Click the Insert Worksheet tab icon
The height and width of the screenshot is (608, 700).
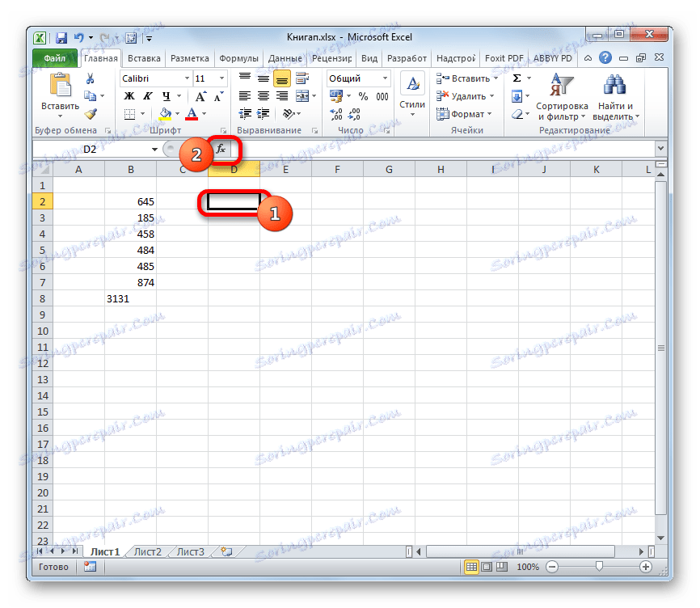(227, 551)
